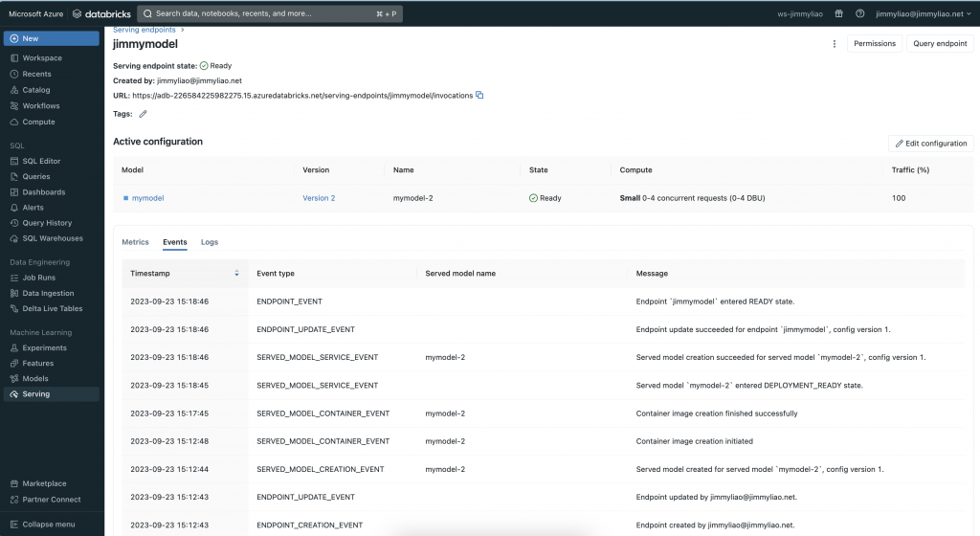Open the gift icon for what's new
This screenshot has width=980, height=536.
pos(838,13)
